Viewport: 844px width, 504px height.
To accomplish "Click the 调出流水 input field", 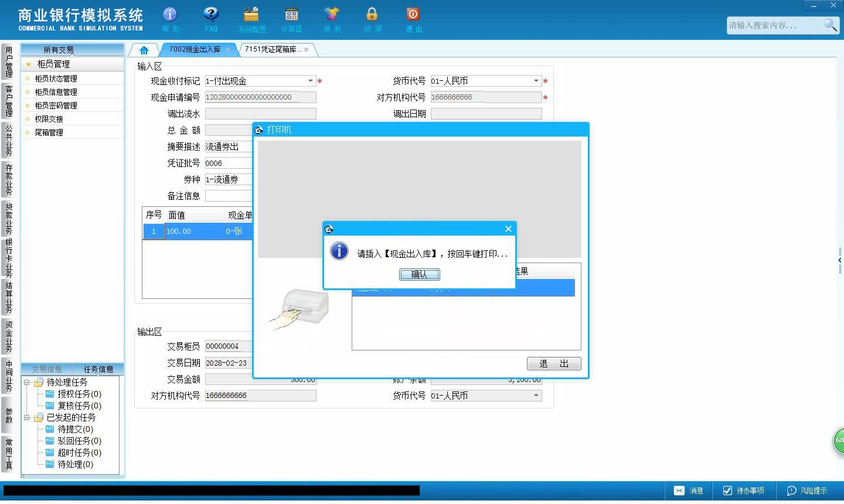I will 260,114.
